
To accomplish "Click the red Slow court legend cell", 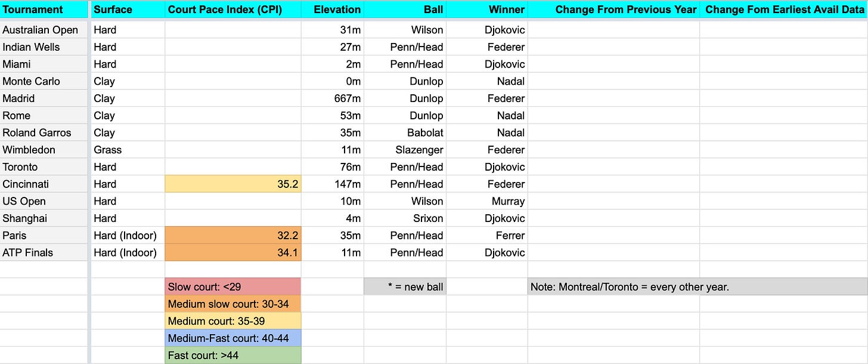I will pyautogui.click(x=233, y=286).
